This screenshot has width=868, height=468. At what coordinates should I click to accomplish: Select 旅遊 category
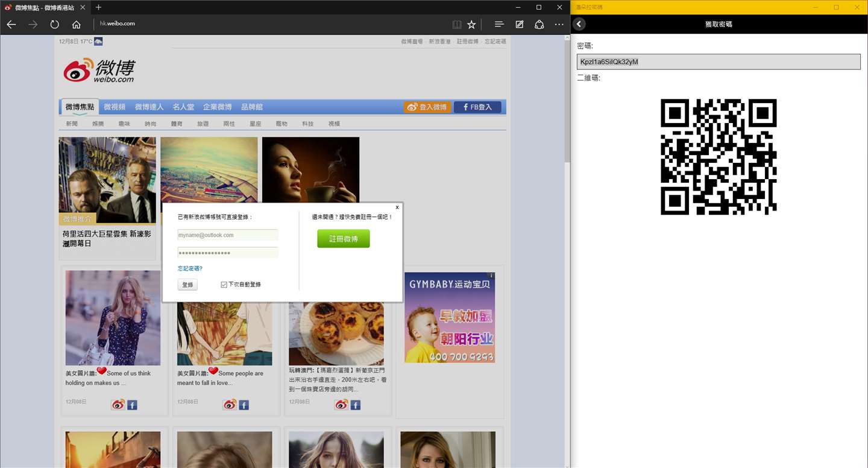(203, 124)
